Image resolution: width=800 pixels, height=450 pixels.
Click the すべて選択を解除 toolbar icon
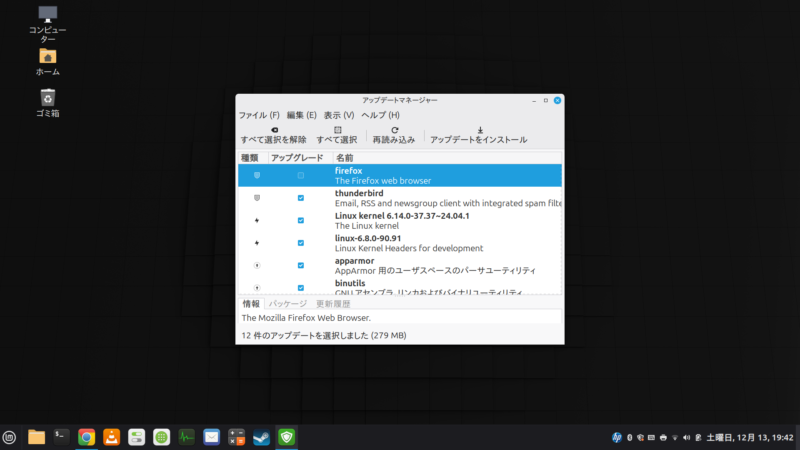pyautogui.click(x=273, y=130)
